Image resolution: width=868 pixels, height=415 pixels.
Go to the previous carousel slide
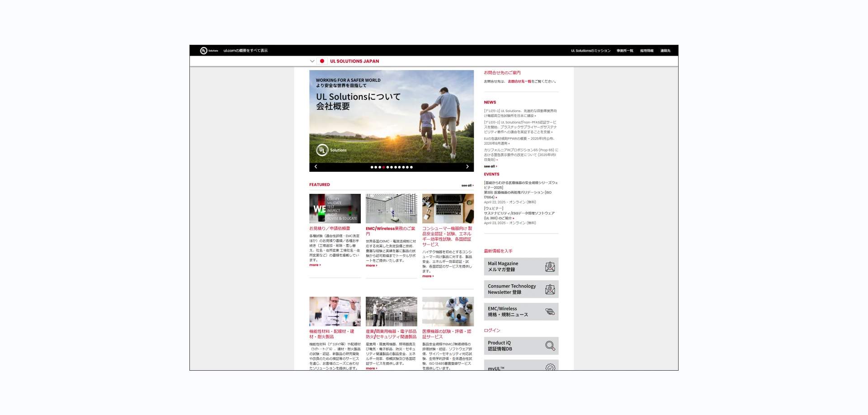point(316,167)
